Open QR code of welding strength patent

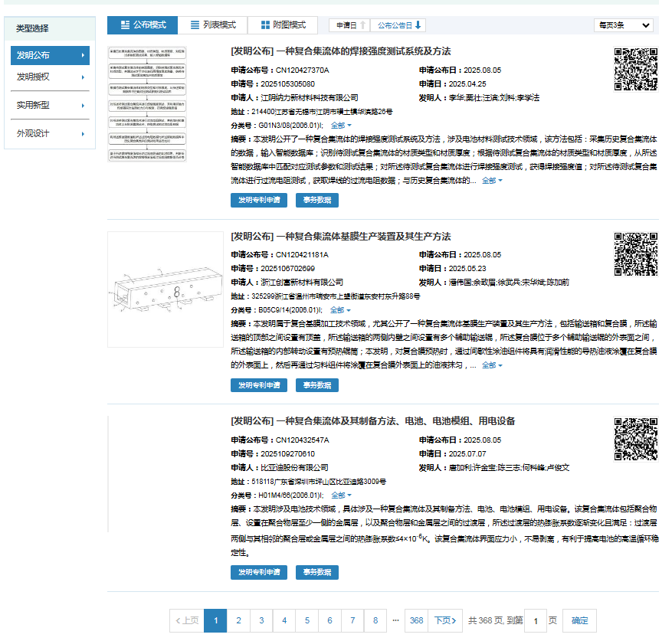635,69
